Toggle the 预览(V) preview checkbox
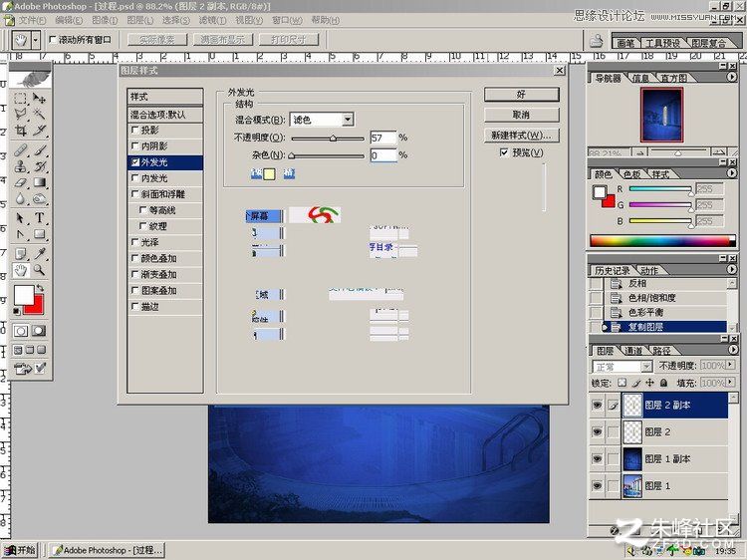 504,152
